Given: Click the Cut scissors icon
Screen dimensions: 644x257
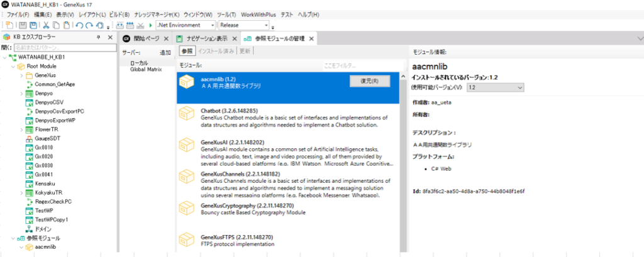Looking at the screenshot, I should tap(47, 25).
